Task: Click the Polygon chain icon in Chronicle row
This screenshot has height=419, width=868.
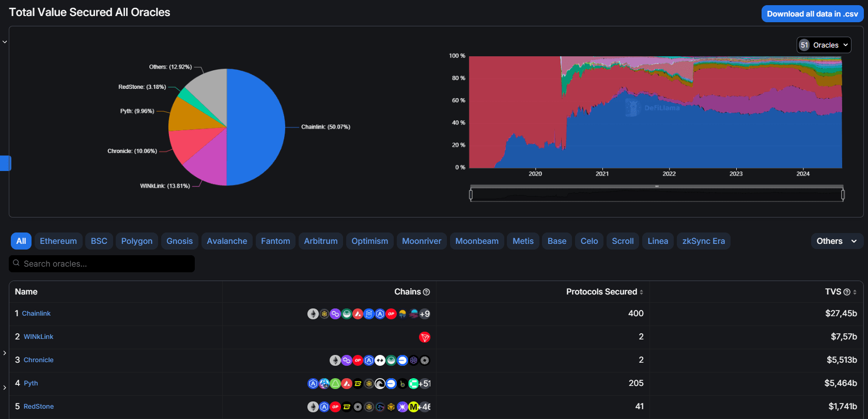Action: [347, 360]
